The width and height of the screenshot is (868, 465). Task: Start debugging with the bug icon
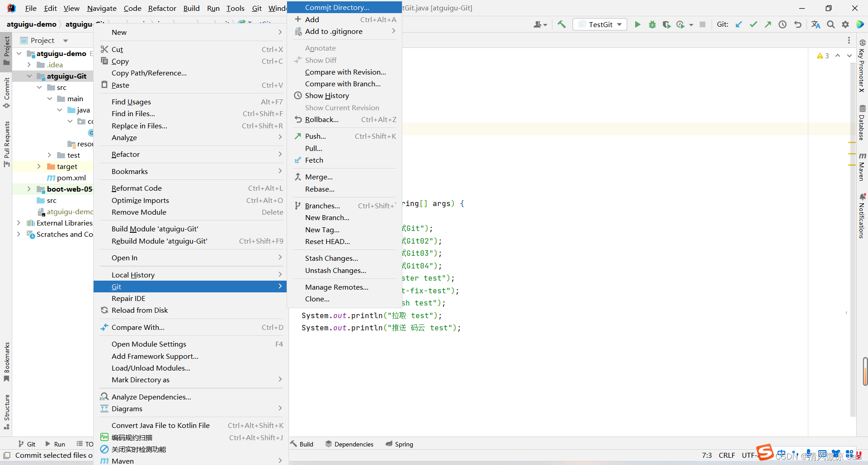pyautogui.click(x=652, y=24)
